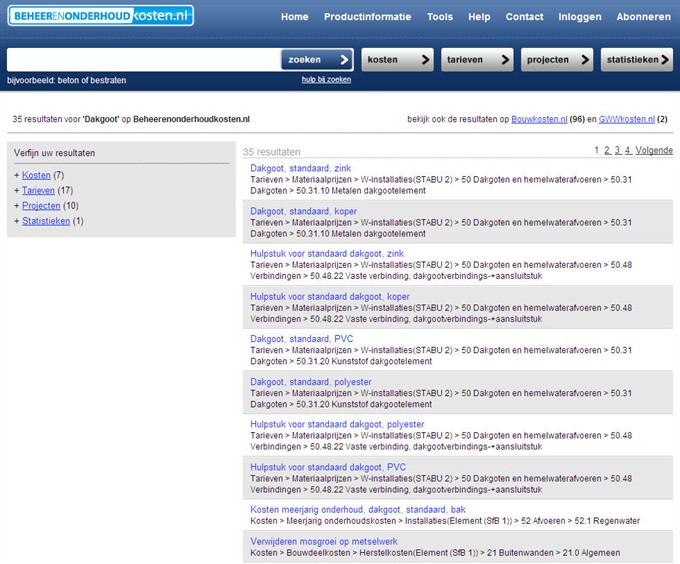This screenshot has width=680, height=564.
Task: Click the zoeken search button
Action: pos(317,59)
